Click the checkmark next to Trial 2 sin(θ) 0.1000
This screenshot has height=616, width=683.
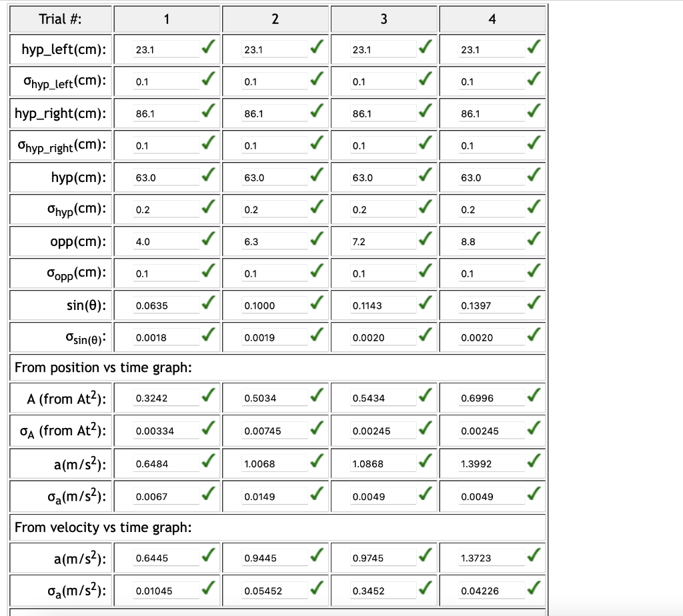(x=317, y=302)
